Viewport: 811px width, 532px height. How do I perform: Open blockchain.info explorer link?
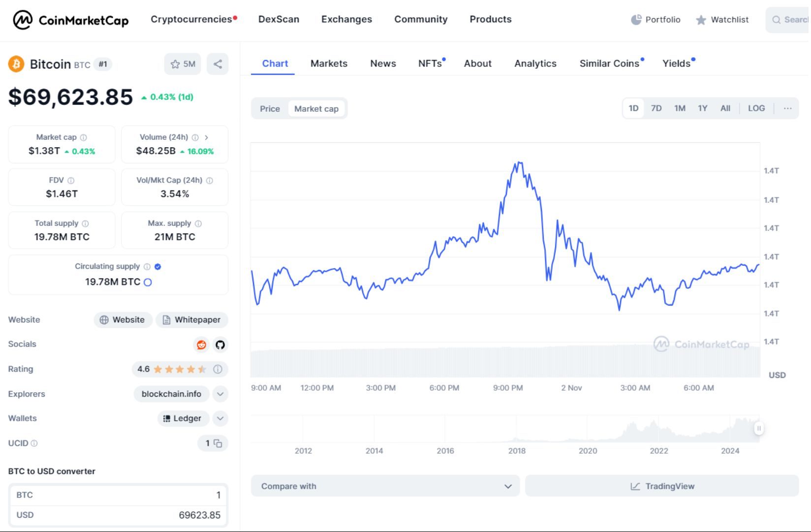coord(171,394)
